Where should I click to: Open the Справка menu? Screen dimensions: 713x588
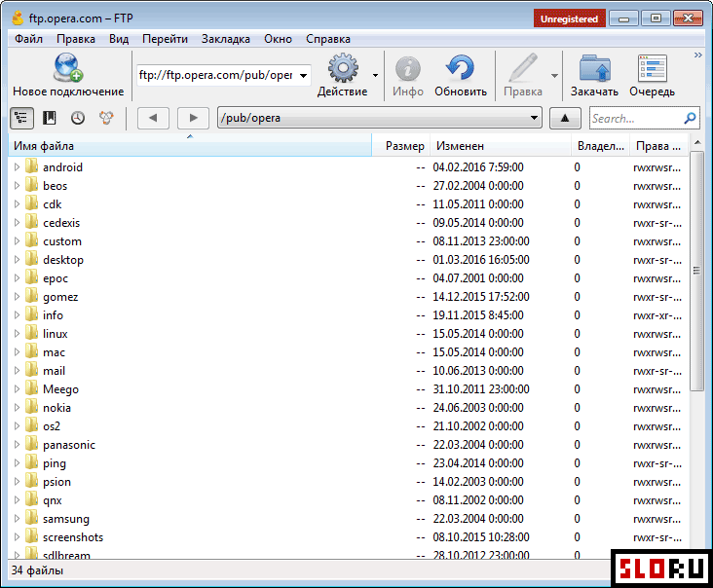tap(328, 39)
